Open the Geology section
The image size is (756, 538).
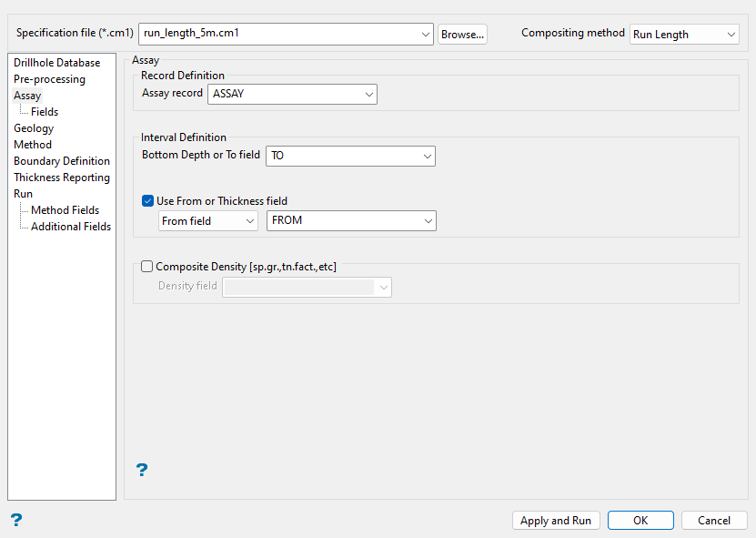click(34, 128)
